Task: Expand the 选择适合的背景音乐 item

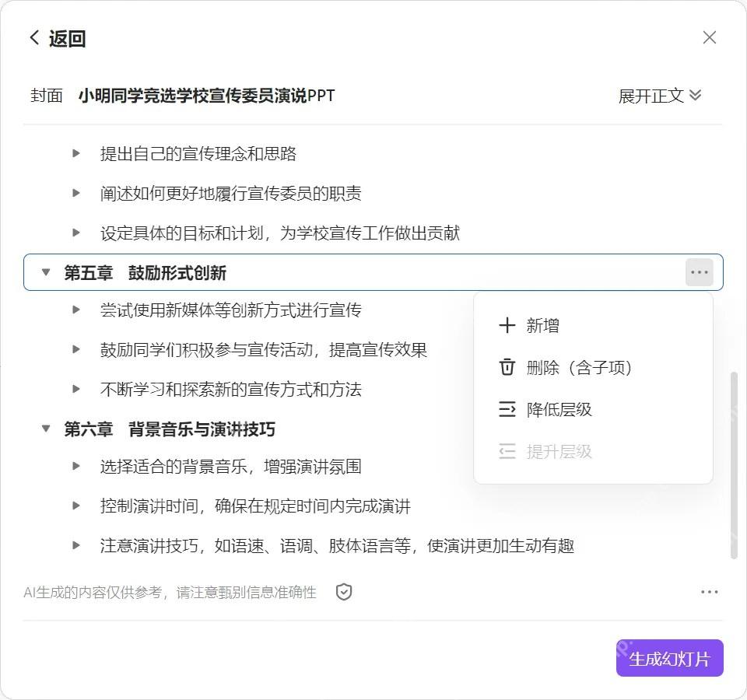Action: pyautogui.click(x=75, y=466)
